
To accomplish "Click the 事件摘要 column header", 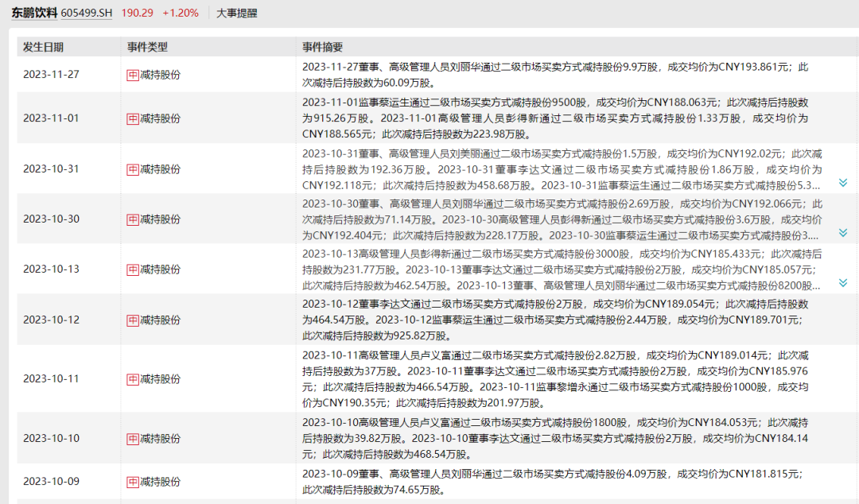I will tap(323, 47).
